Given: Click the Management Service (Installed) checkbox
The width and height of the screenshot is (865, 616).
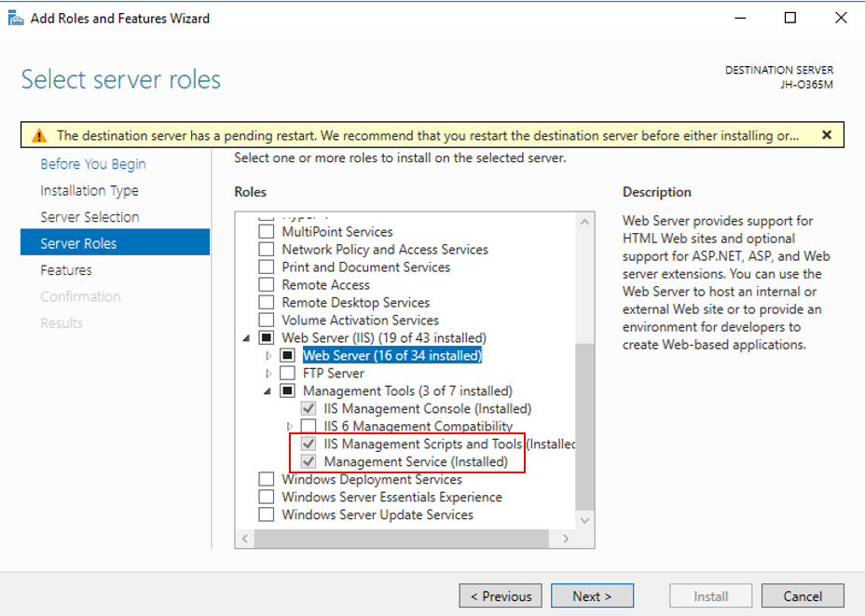Looking at the screenshot, I should pos(309,461).
